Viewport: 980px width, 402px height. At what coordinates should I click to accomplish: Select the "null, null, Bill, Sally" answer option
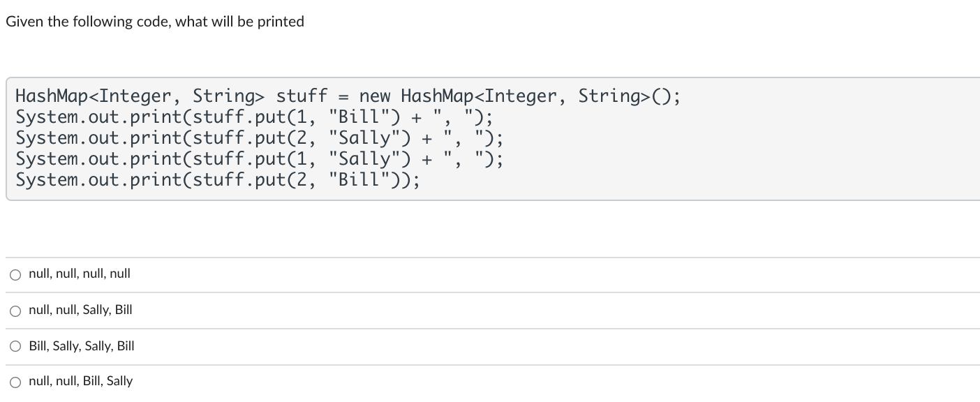(15, 382)
